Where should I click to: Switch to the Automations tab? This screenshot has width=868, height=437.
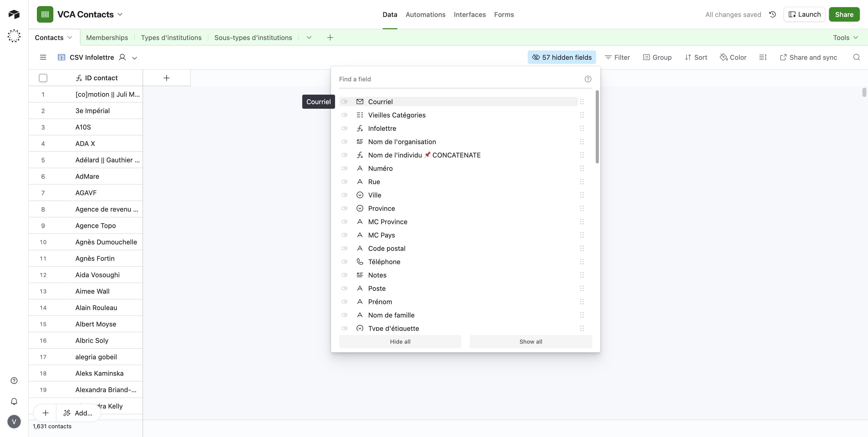(425, 15)
